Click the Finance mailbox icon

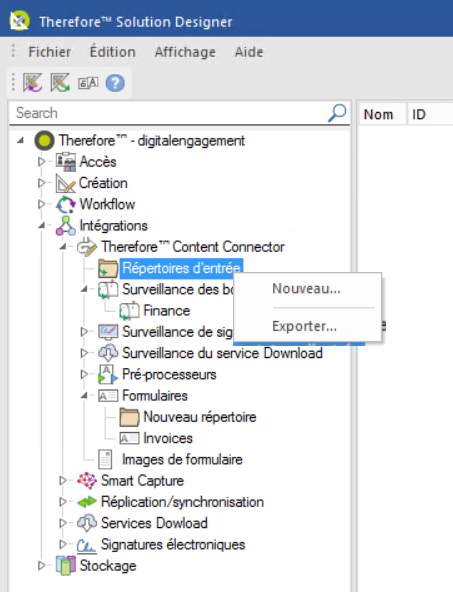(129, 311)
